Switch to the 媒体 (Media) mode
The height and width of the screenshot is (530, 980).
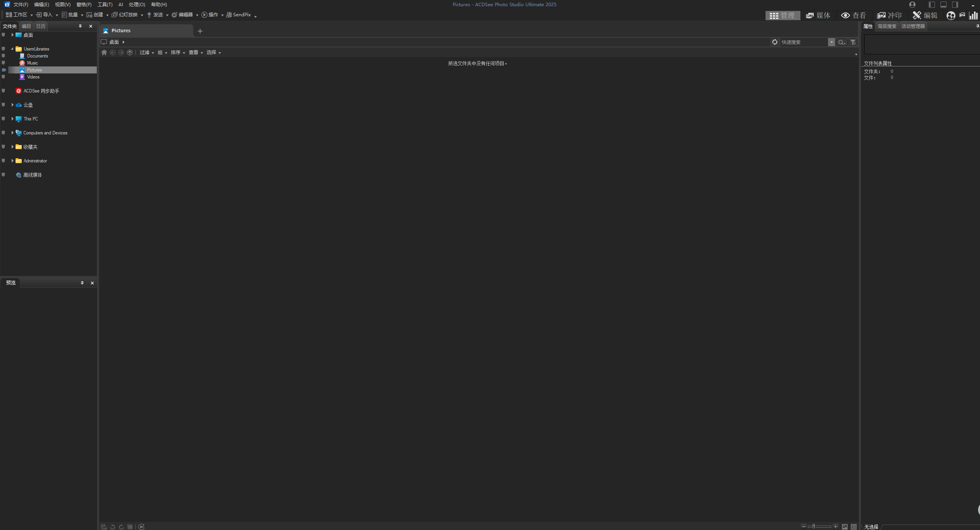[818, 15]
